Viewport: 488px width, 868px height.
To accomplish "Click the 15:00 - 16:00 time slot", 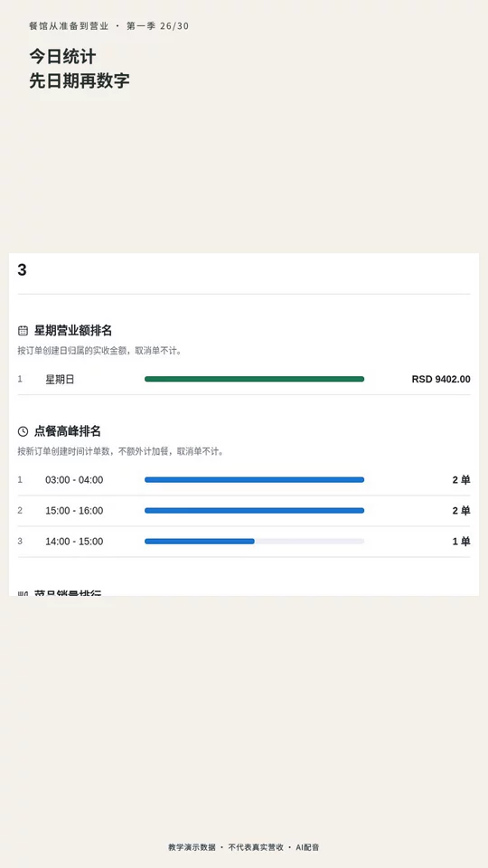I will [74, 511].
